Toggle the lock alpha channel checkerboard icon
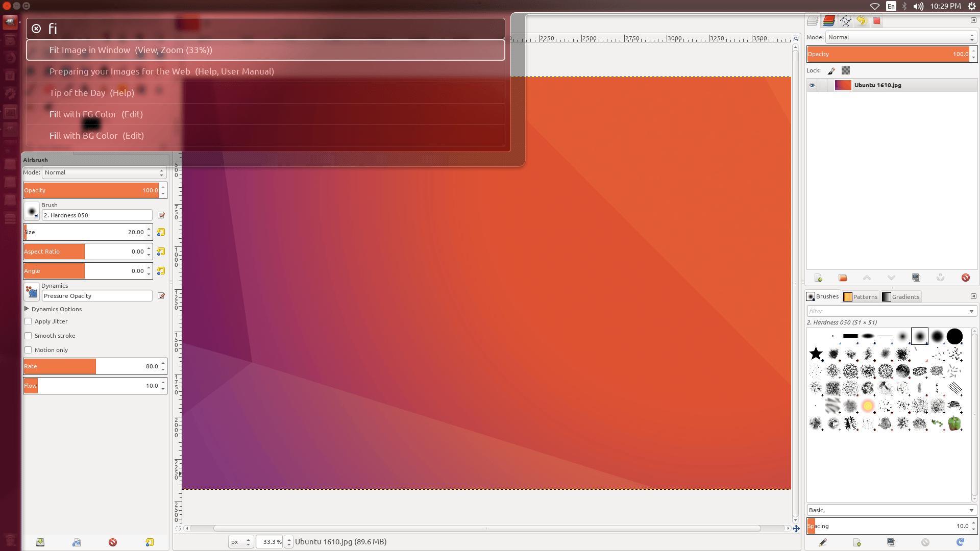This screenshot has width=980, height=551. (x=846, y=71)
